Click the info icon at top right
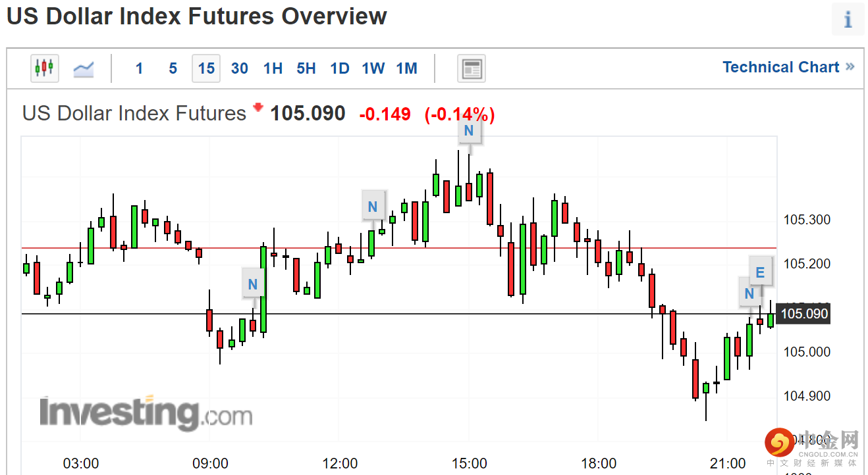 coord(848,19)
